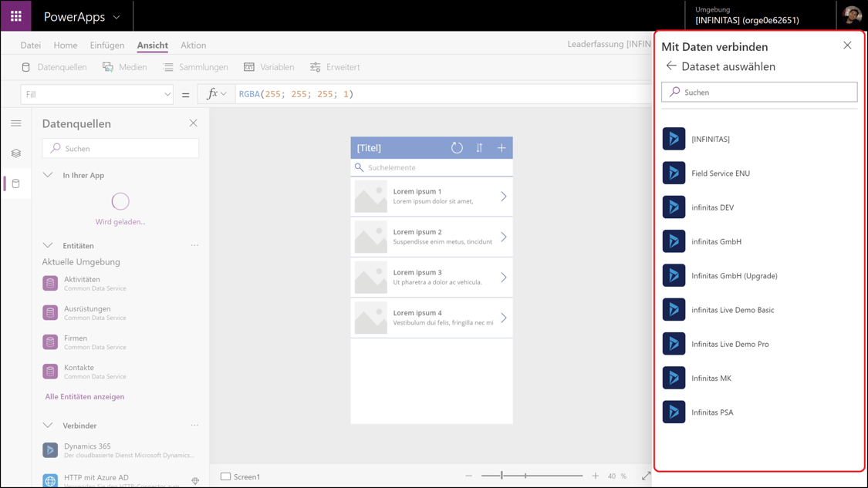
Task: Open the Medien panel
Action: point(125,66)
